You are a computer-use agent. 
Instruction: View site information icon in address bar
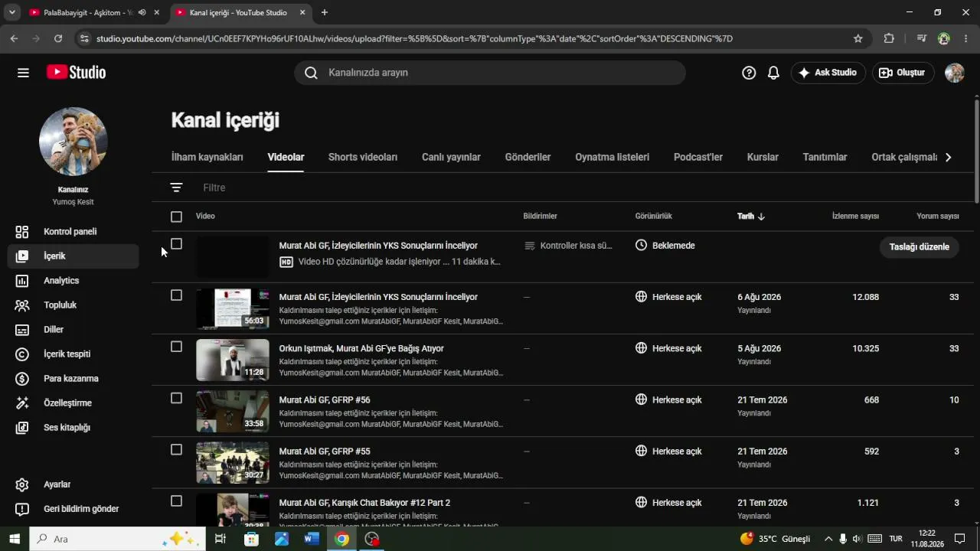coord(84,38)
